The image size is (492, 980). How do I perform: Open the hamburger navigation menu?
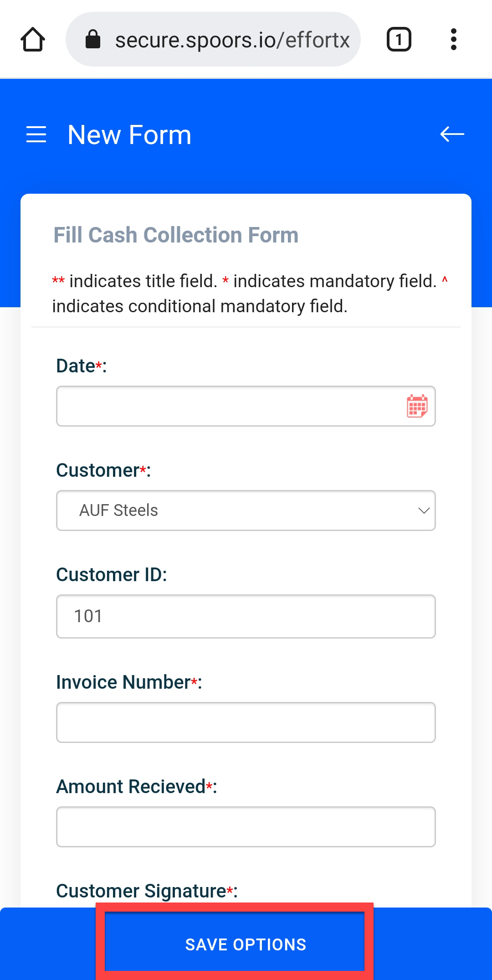tap(36, 134)
